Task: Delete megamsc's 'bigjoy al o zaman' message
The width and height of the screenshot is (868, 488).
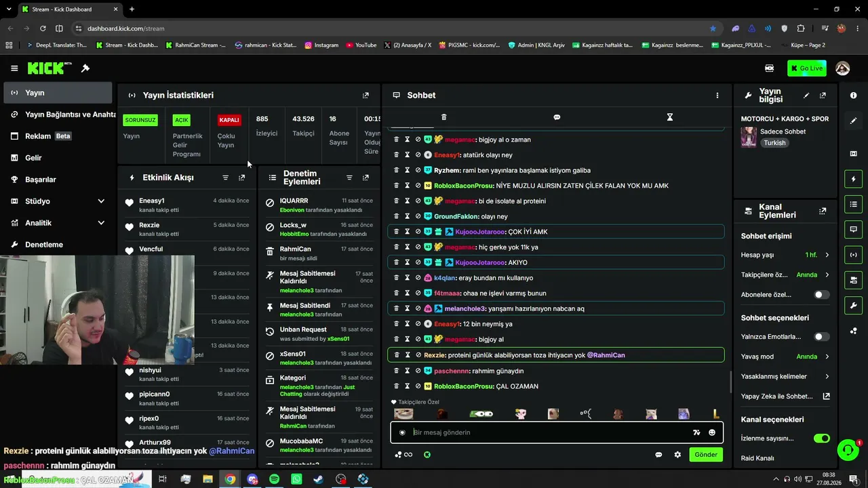Action: [x=397, y=140]
